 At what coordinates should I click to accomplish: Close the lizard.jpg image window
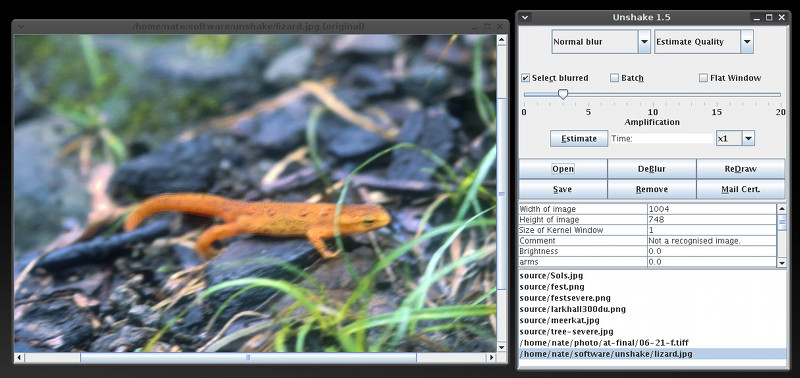click(499, 27)
